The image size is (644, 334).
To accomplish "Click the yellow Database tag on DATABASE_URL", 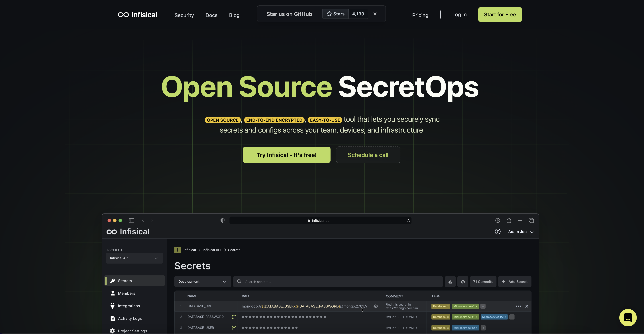I will (439, 306).
